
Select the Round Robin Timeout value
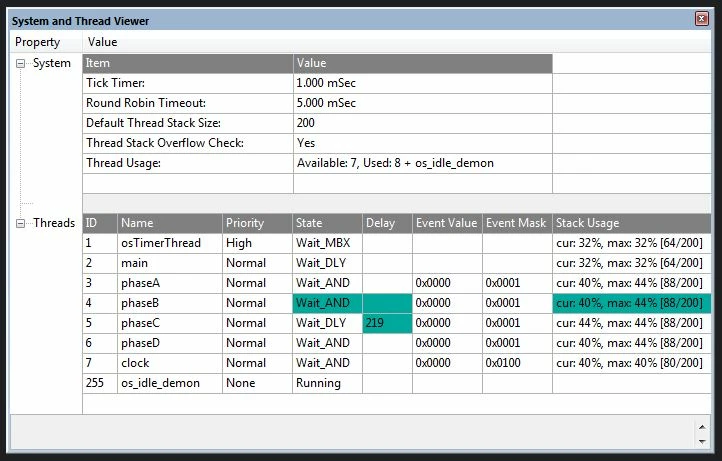pos(326,103)
